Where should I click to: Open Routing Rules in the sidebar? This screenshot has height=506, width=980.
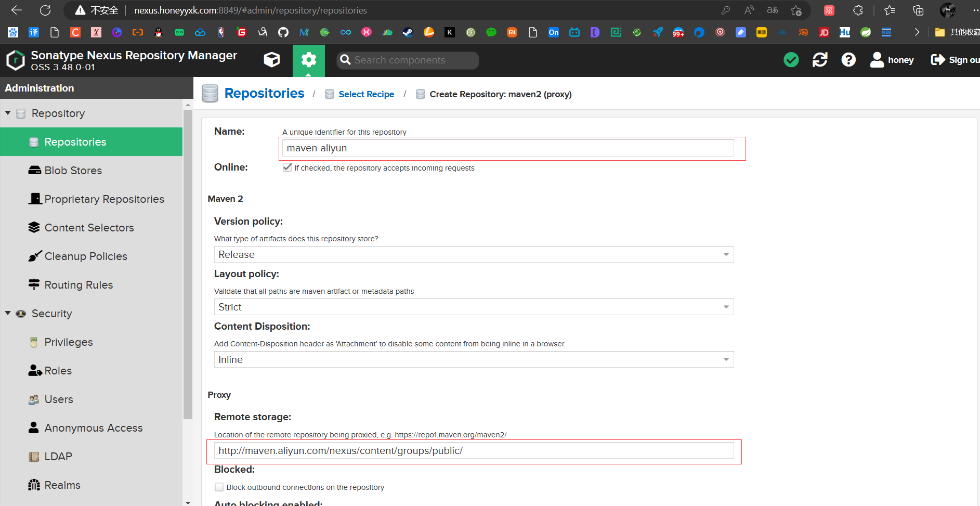click(91, 284)
